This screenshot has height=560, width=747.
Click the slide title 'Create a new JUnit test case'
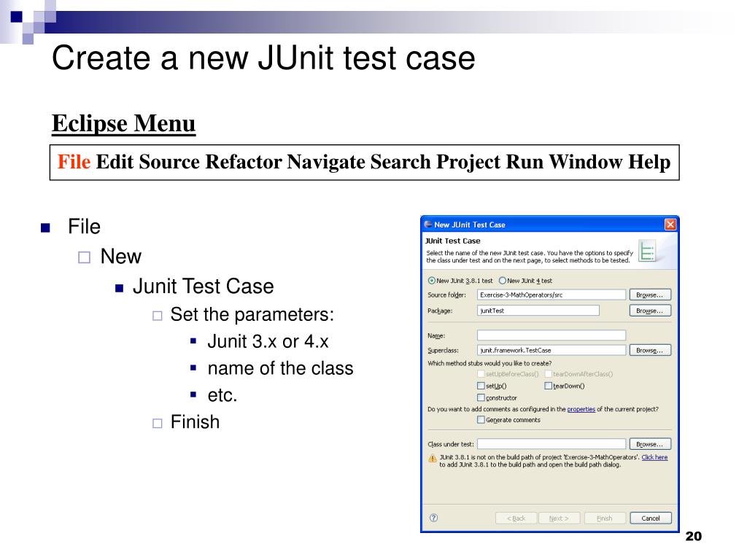263,58
